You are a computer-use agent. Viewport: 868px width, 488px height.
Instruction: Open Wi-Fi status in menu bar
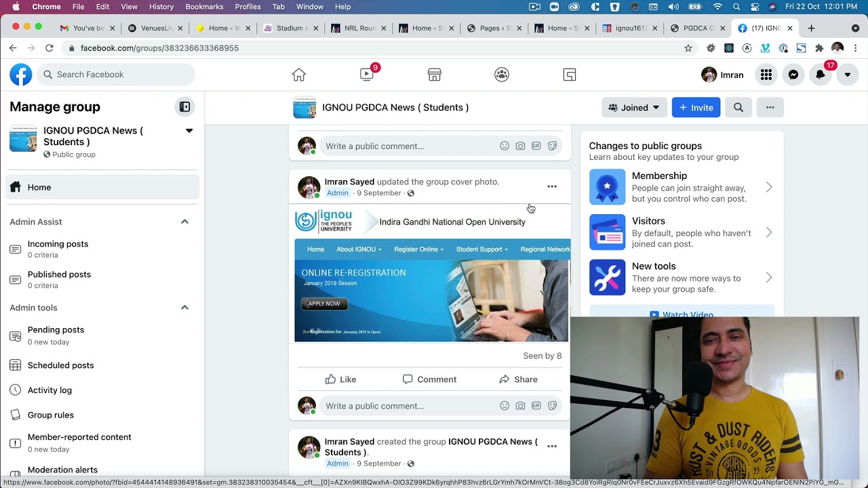[x=717, y=7]
